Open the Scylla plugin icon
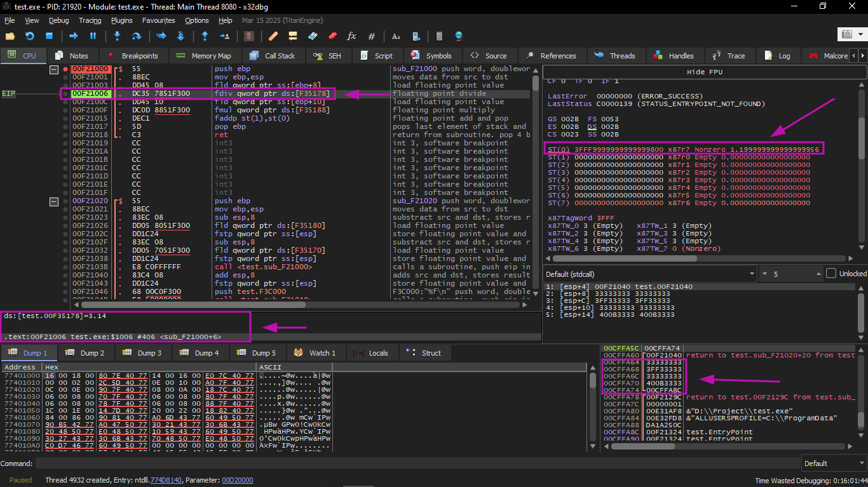Image resolution: width=868 pixels, height=487 pixels. pos(249,36)
